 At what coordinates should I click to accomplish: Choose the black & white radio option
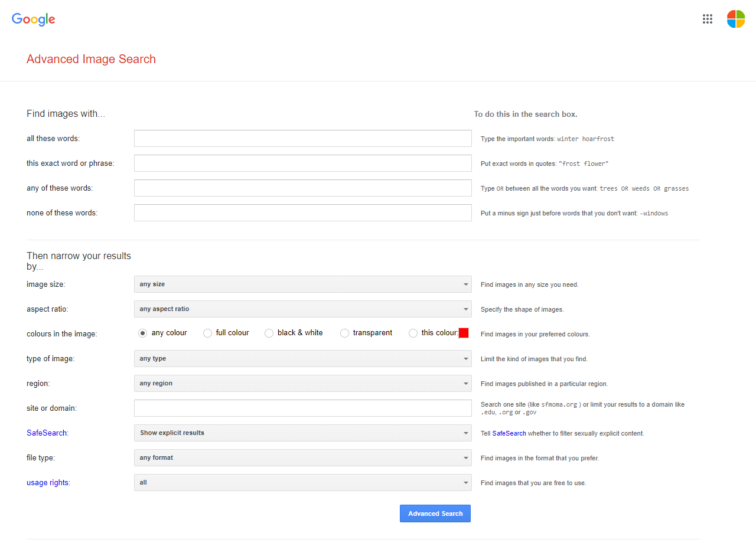[269, 333]
